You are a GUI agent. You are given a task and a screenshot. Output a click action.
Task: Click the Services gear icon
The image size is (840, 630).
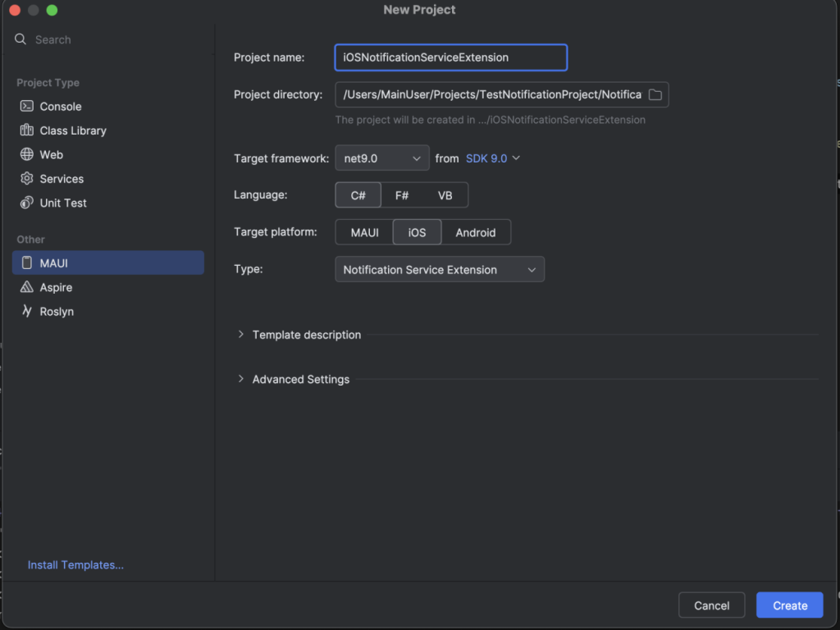pos(26,179)
